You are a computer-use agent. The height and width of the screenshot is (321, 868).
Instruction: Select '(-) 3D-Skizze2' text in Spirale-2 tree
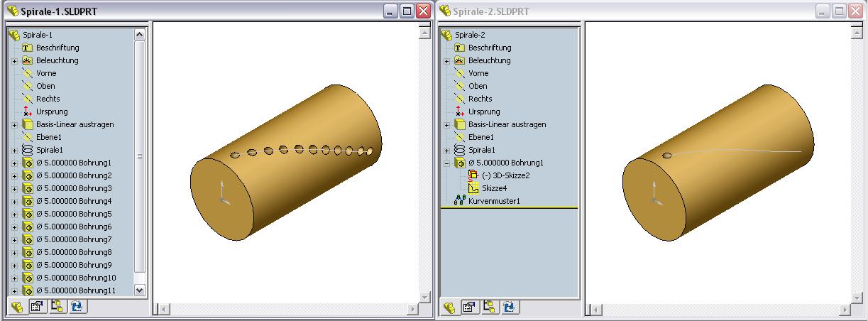pos(506,175)
